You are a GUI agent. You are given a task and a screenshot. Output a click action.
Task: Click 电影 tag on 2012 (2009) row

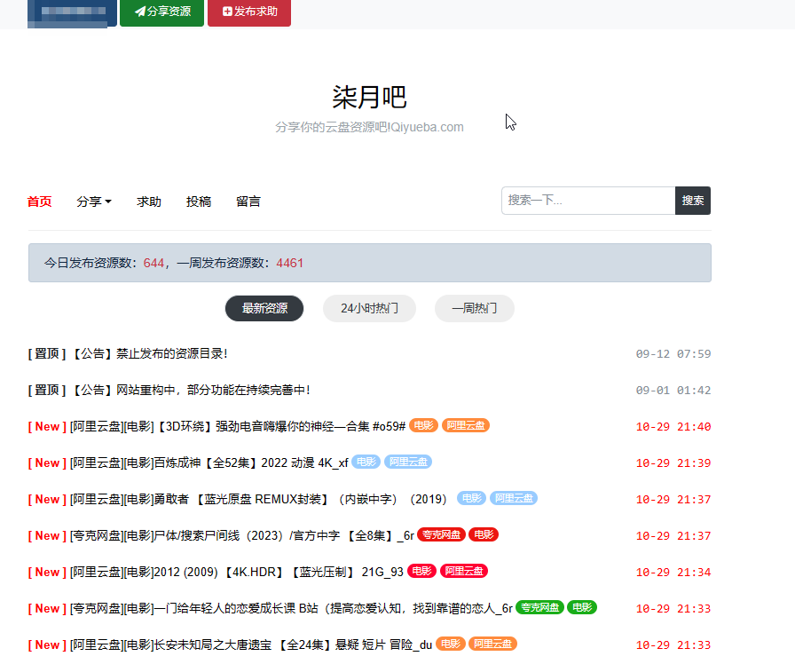pyautogui.click(x=421, y=571)
